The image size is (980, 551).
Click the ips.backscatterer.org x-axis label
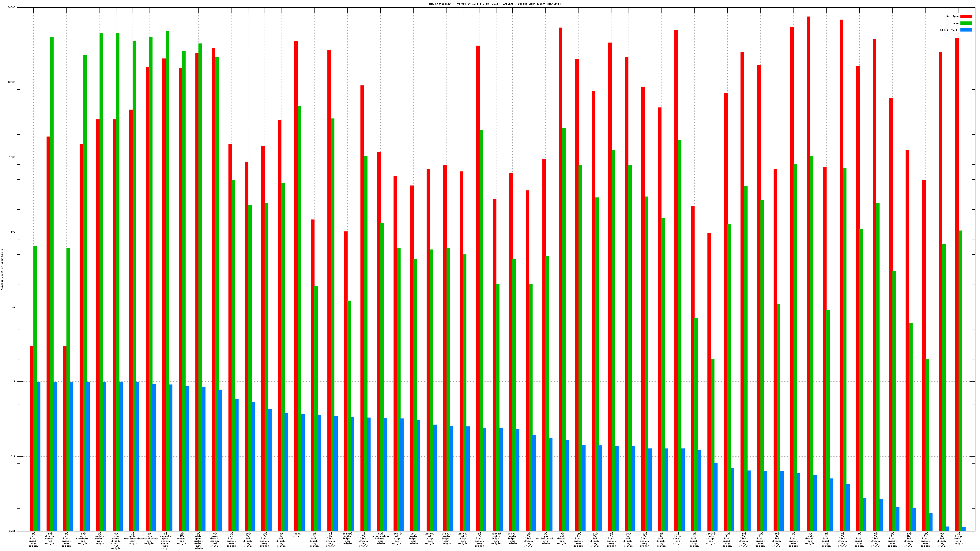(x=149, y=539)
